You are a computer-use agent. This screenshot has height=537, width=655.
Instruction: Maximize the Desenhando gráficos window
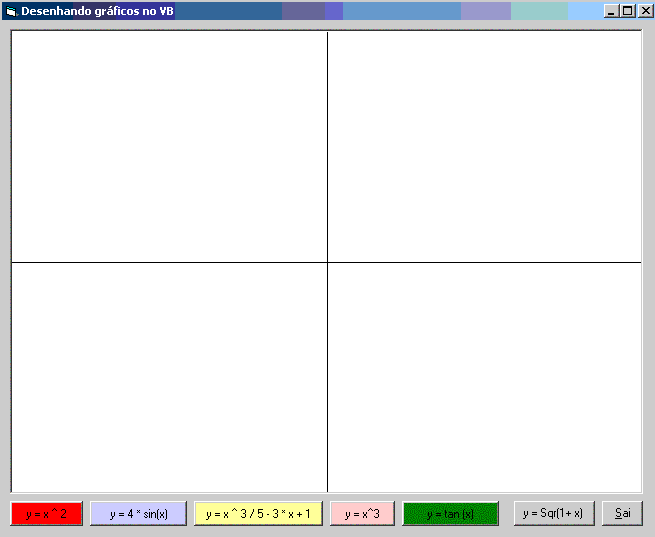[x=628, y=11]
